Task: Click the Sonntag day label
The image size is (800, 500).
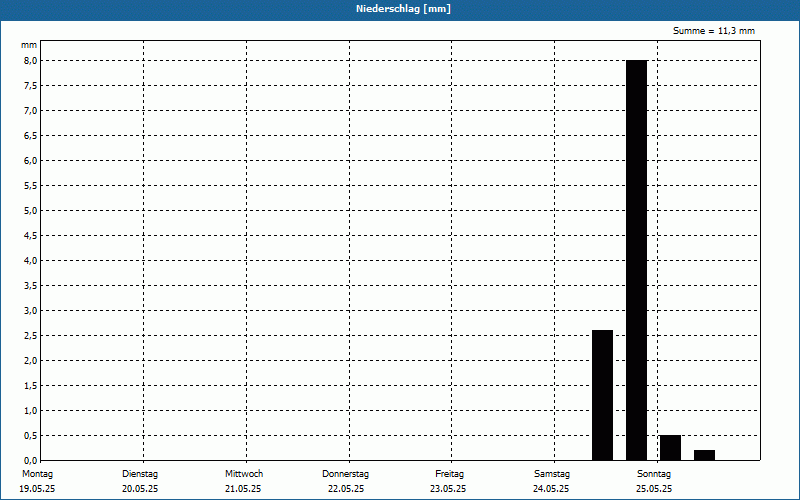Action: (x=654, y=473)
